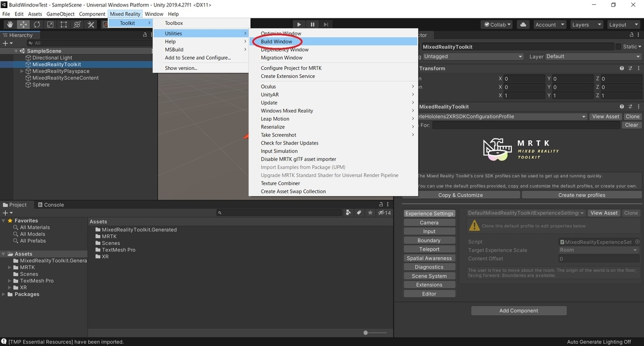Open the GameObject menu
This screenshot has height=346, width=644.
[61, 14]
